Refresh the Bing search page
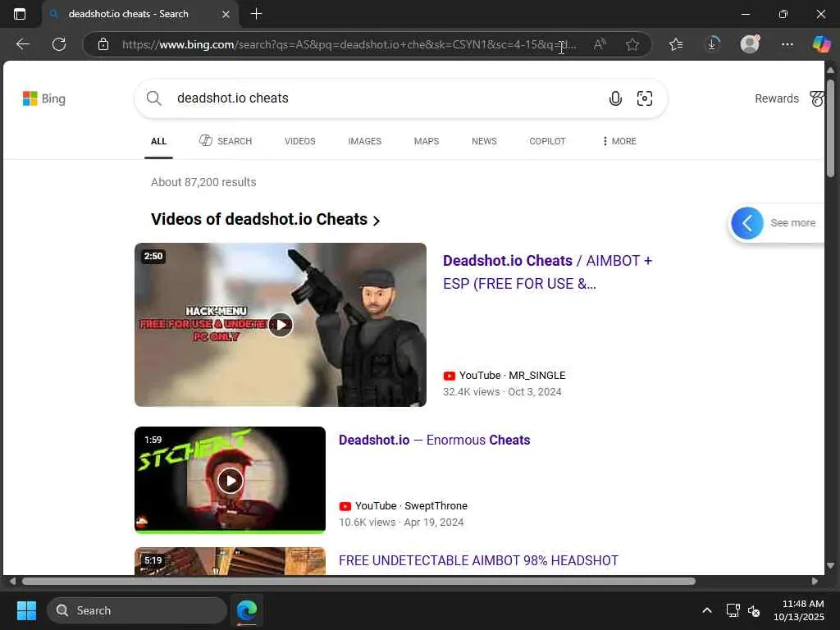Screen dimensions: 840x630 tap(59, 44)
